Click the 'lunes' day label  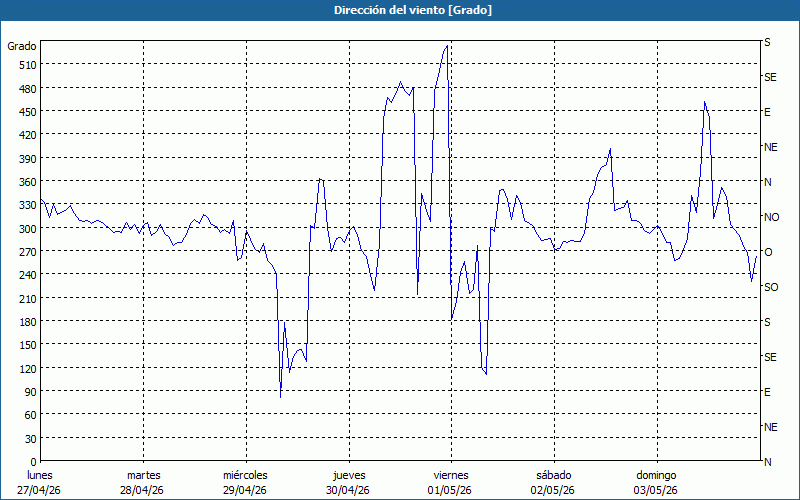(x=40, y=476)
